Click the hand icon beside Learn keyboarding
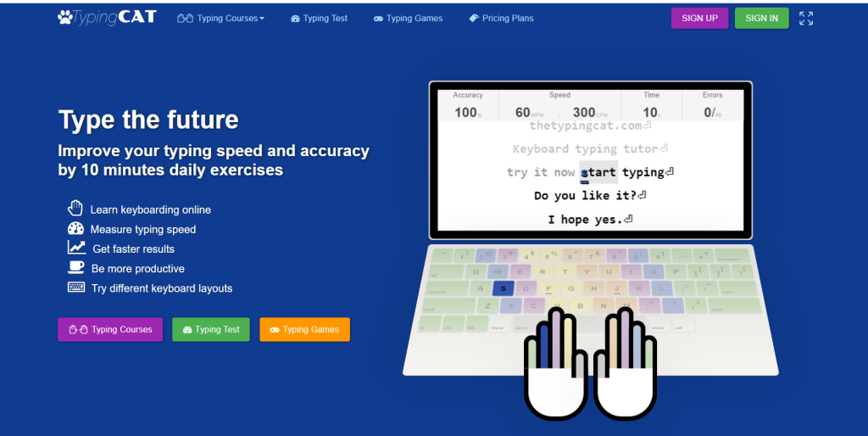The image size is (868, 436). click(x=75, y=209)
